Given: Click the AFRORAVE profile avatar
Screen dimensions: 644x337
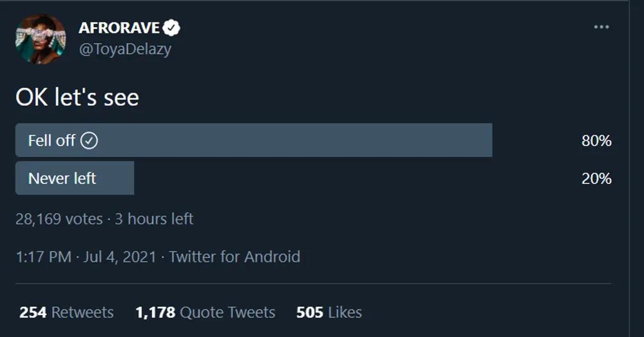Looking at the screenshot, I should click(41, 39).
